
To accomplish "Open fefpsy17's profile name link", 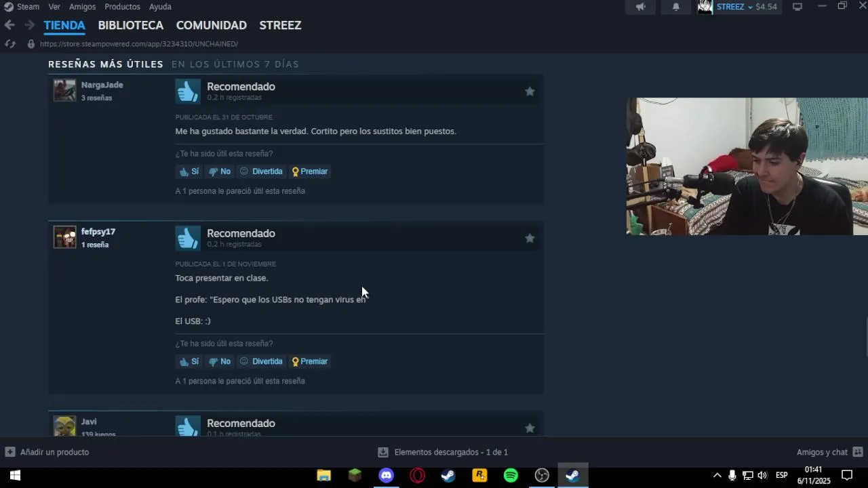I will (98, 232).
